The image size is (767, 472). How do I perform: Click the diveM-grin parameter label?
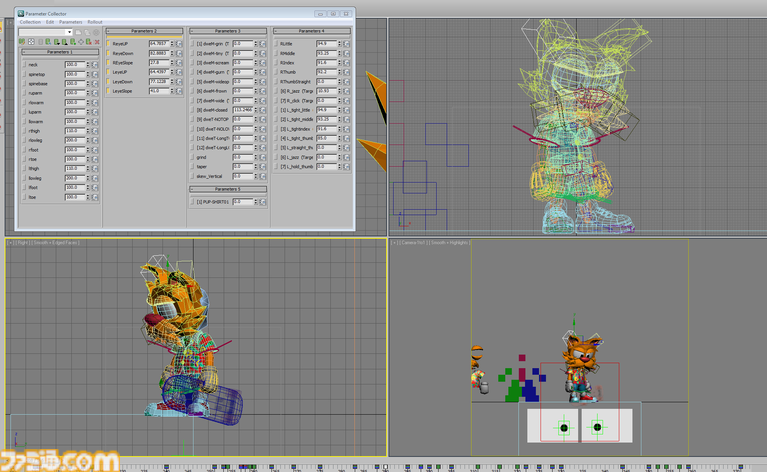point(213,44)
